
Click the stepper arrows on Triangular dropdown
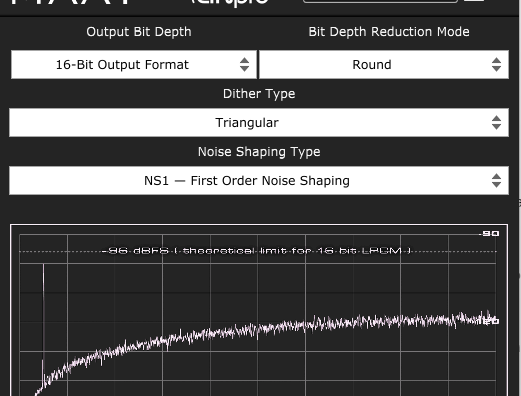click(x=496, y=123)
